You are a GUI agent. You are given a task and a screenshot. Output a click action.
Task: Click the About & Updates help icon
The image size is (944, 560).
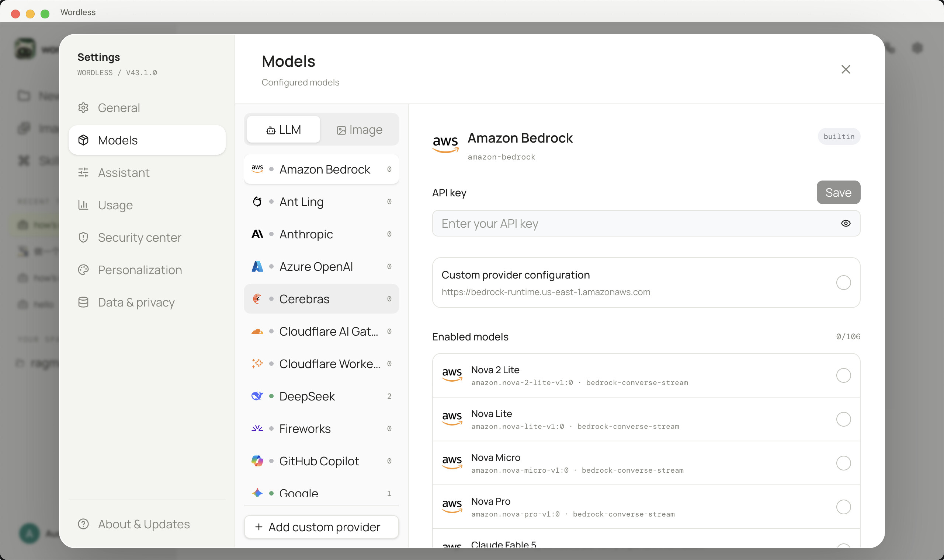click(83, 524)
